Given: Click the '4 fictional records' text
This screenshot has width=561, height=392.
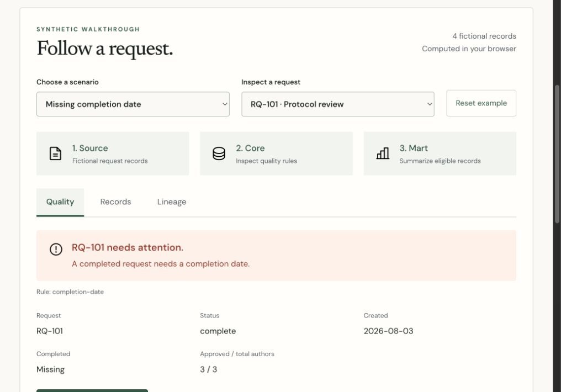Looking at the screenshot, I should 484,36.
